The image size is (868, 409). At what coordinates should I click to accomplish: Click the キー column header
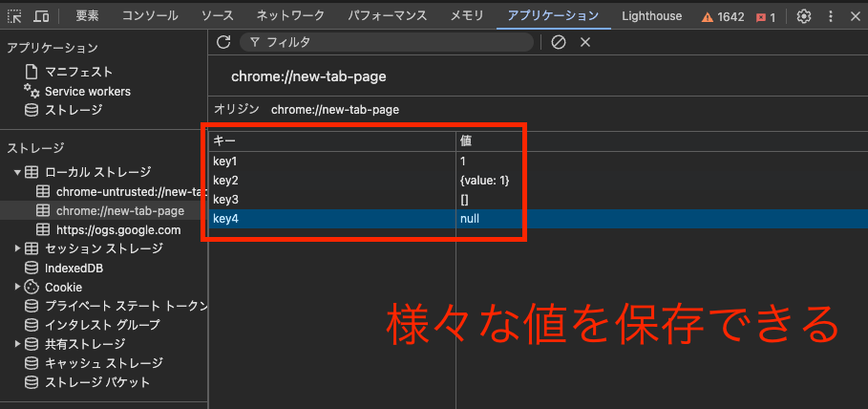(332, 141)
